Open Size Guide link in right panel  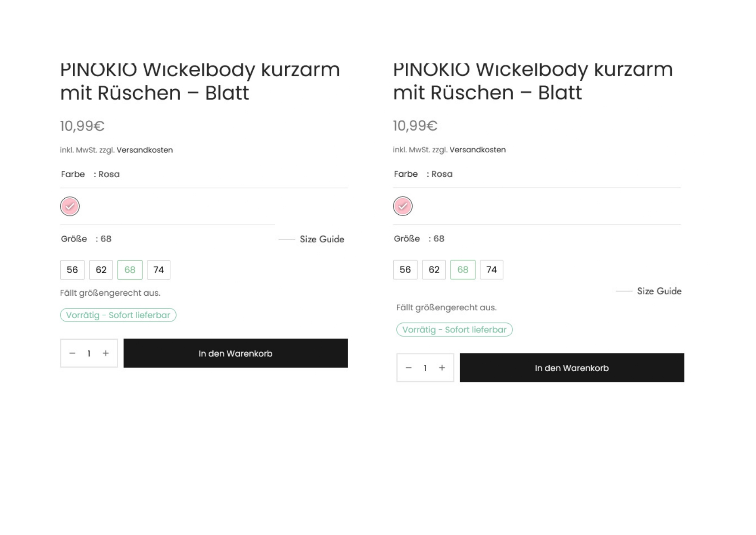(x=659, y=291)
